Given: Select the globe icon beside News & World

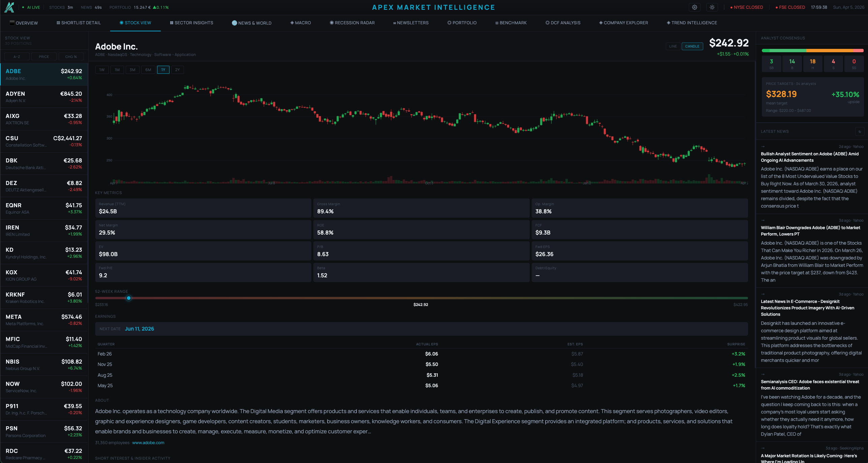Looking at the screenshot, I should (234, 23).
